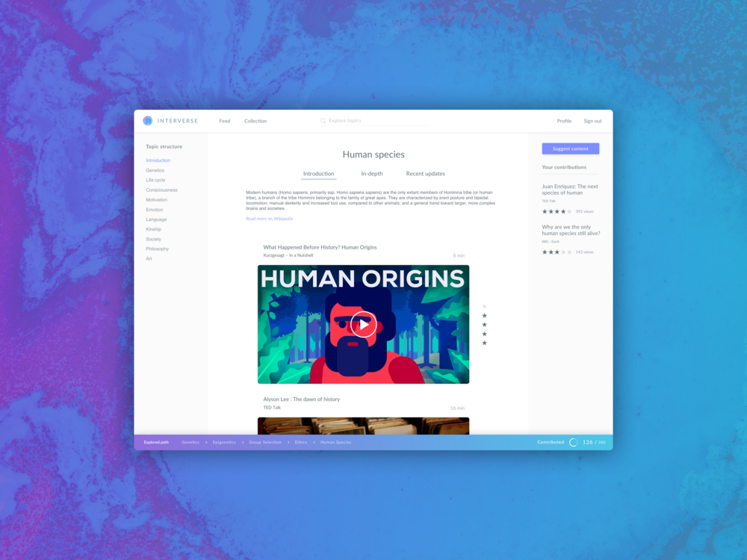747x560 pixels.
Task: Open Juan Enriquez next species of human
Action: 570,190
